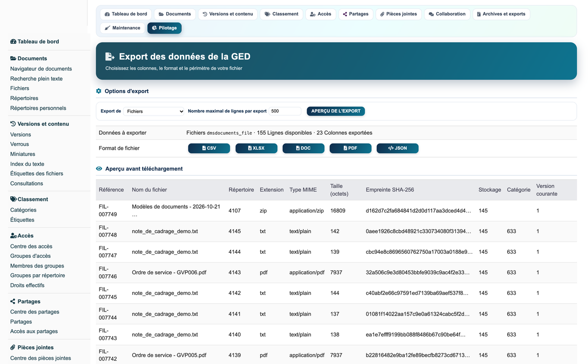Open Étiquettes des fichiers link
Viewport: 588px width, 364px height.
point(37,174)
